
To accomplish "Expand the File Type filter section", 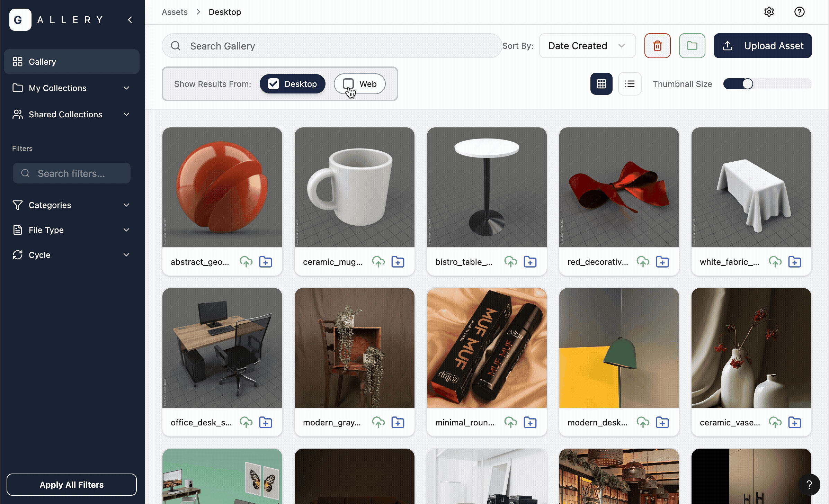I will (71, 230).
